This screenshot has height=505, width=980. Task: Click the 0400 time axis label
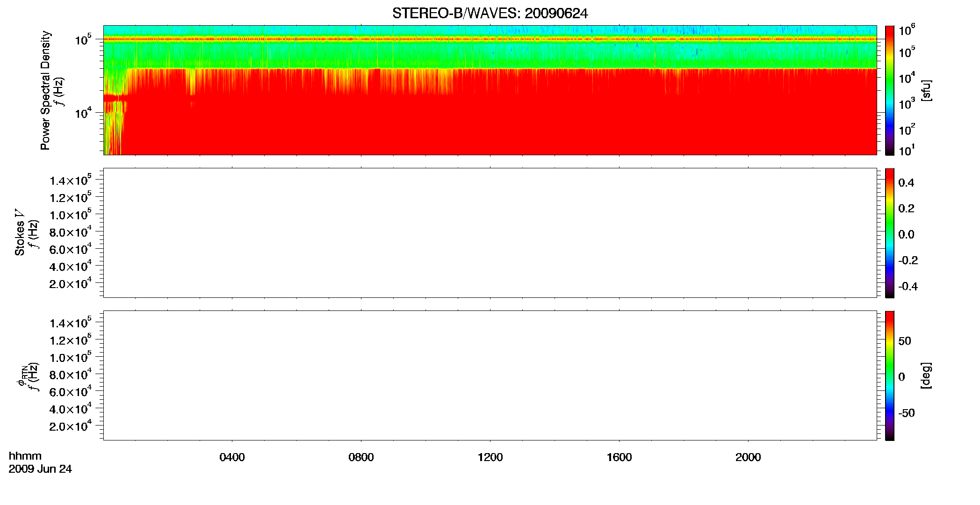(x=232, y=457)
